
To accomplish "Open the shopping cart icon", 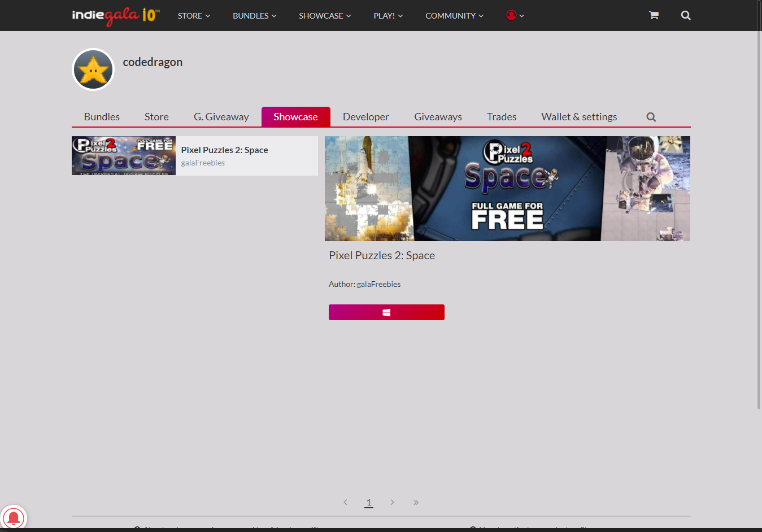I will tap(654, 15).
